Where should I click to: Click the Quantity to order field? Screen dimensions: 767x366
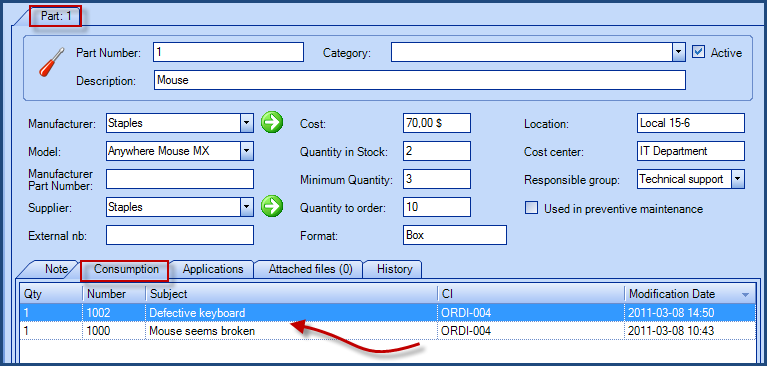pos(437,207)
